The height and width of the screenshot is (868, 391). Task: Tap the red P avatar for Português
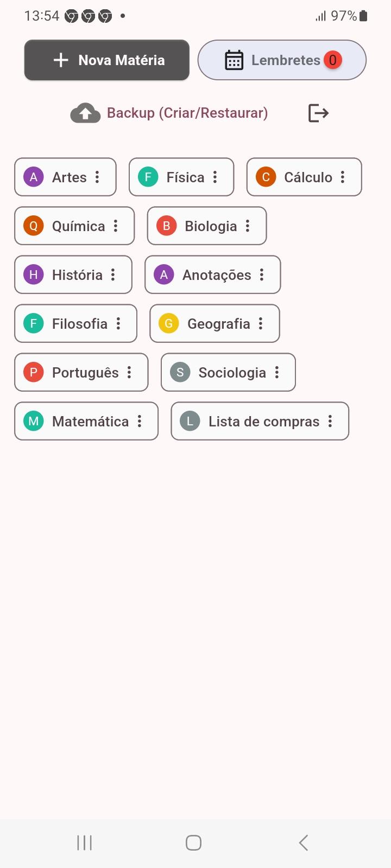[x=34, y=373]
